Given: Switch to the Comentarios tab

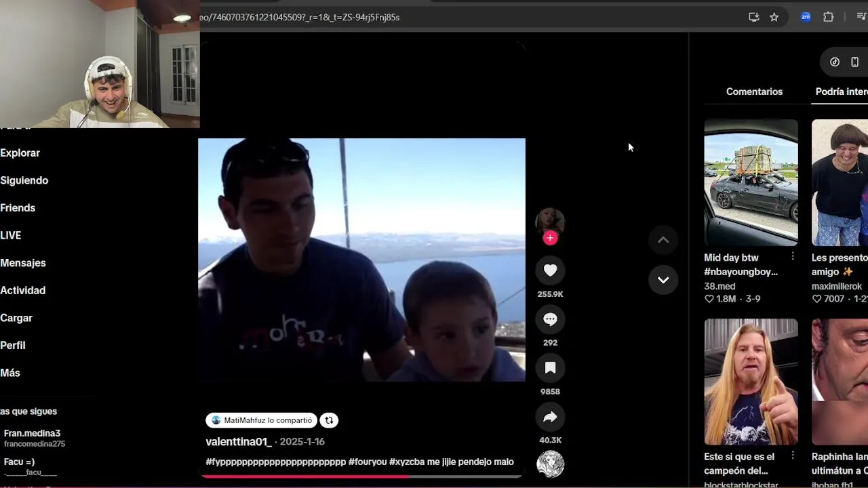Looking at the screenshot, I should click(754, 91).
